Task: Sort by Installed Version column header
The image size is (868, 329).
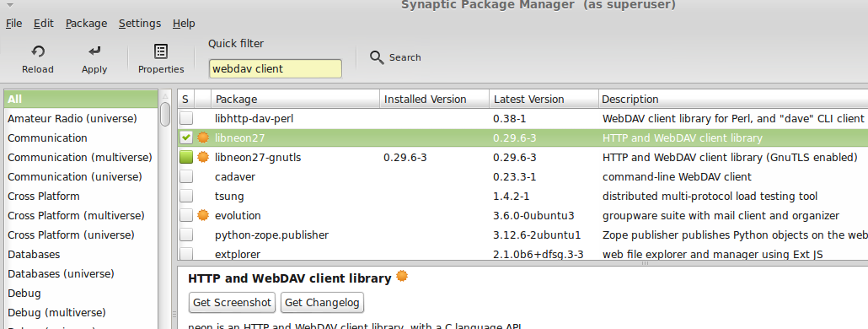Action: coord(435,100)
